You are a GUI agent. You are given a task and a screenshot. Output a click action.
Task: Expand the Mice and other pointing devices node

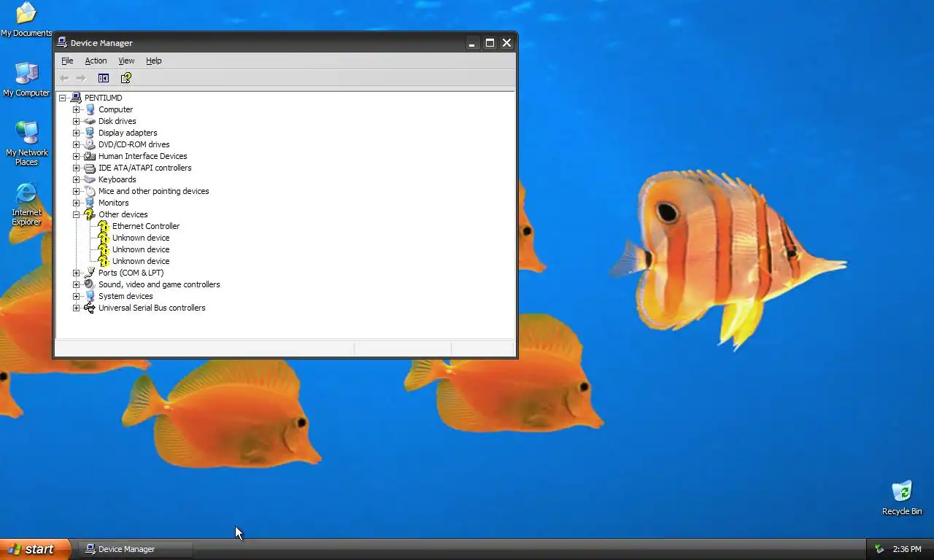[x=76, y=191]
